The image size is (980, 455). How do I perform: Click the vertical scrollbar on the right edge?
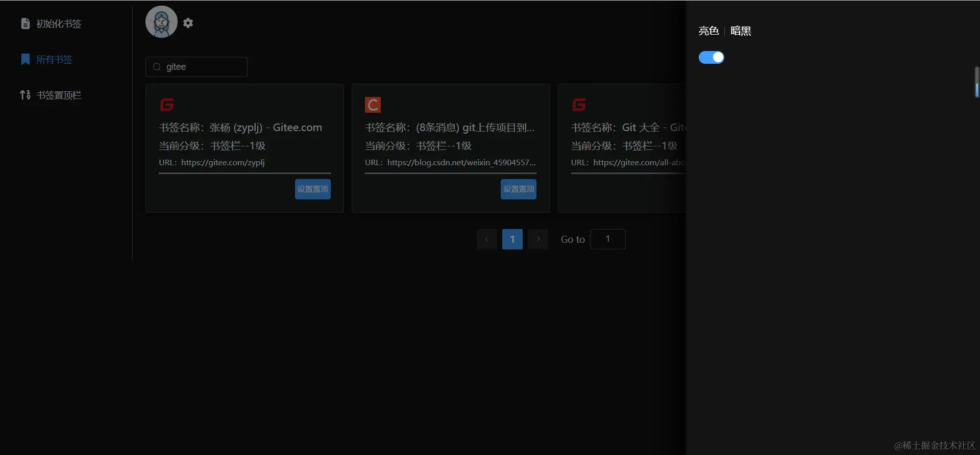977,82
